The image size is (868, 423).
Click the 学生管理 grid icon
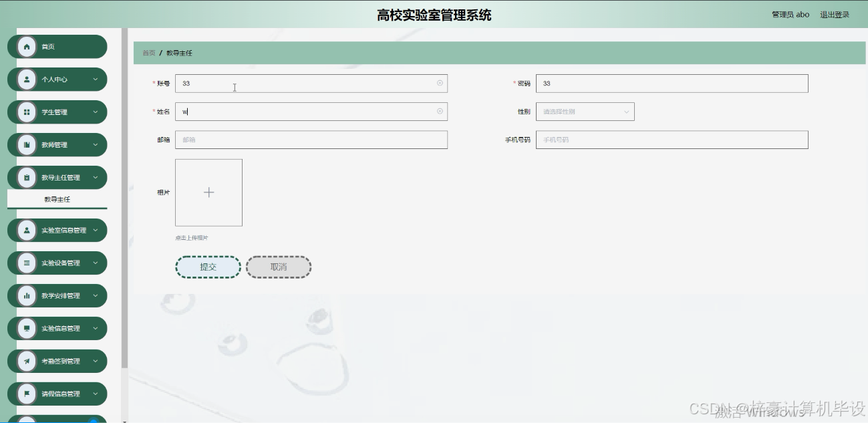coord(26,112)
